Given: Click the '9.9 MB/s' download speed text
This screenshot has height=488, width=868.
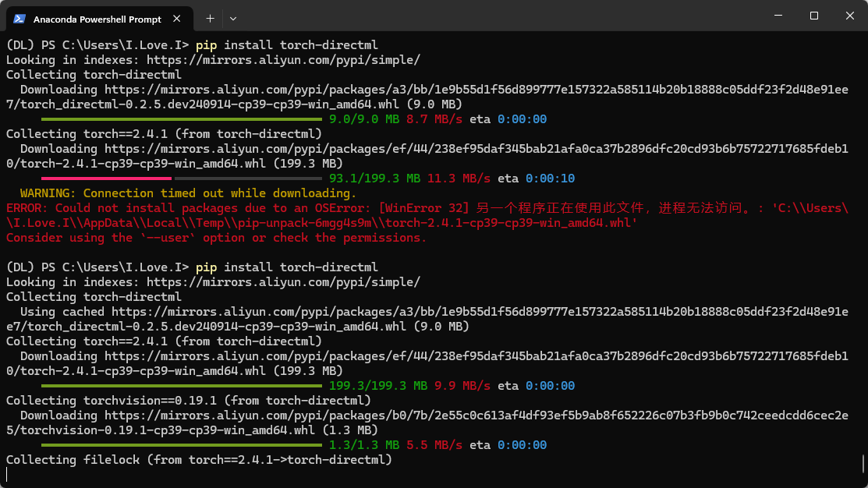Looking at the screenshot, I should [x=462, y=386].
